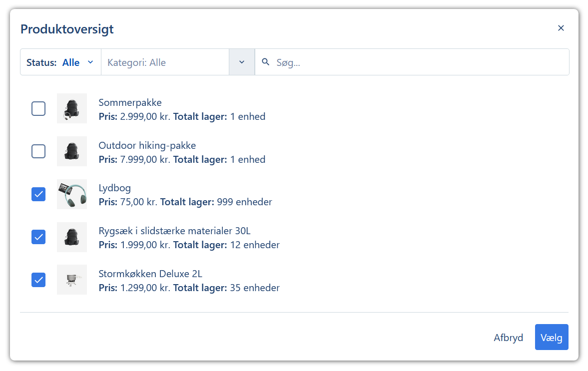
Task: Uncheck the Lydbog checkbox
Action: (38, 194)
